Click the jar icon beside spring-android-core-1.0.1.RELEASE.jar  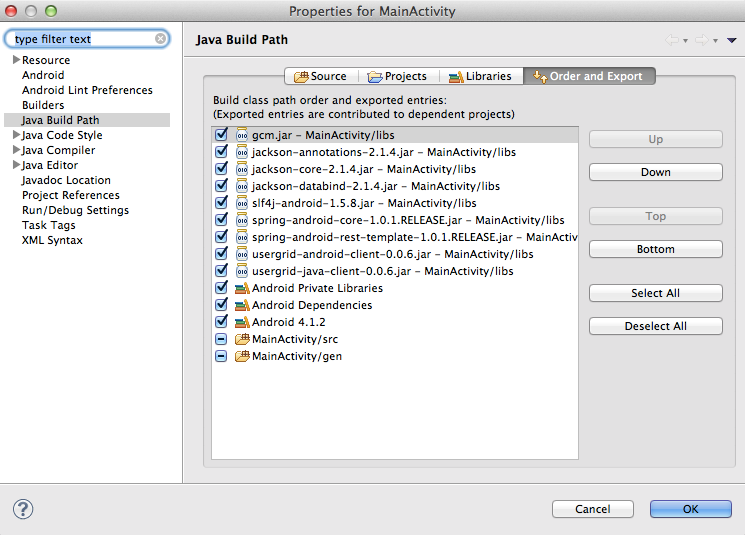tap(242, 220)
